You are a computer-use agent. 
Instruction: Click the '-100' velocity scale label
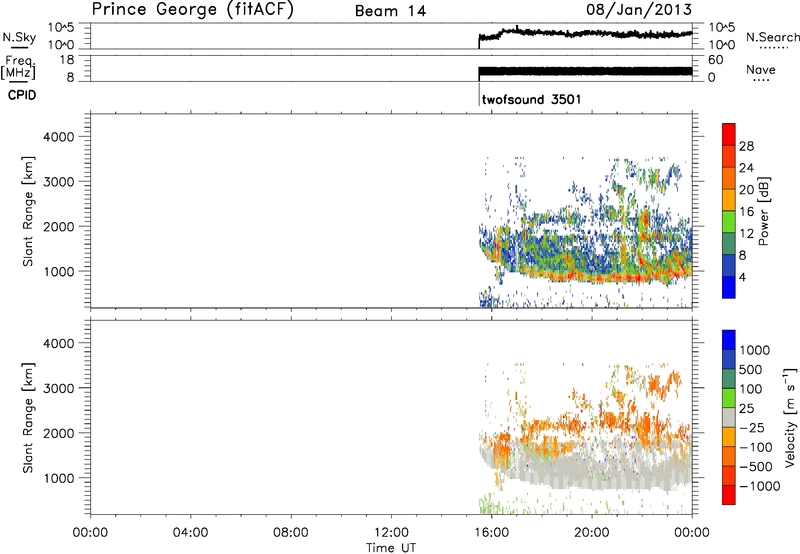tap(755, 447)
